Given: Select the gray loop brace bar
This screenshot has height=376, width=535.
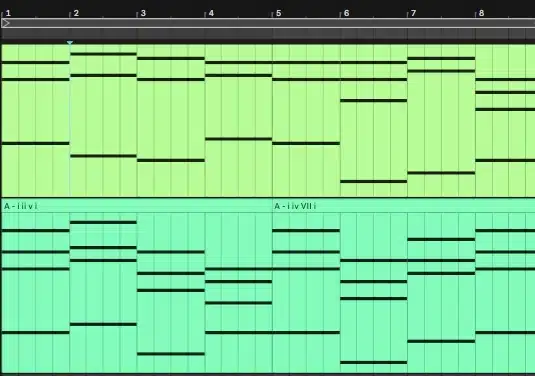Looking at the screenshot, I should tap(268, 23).
